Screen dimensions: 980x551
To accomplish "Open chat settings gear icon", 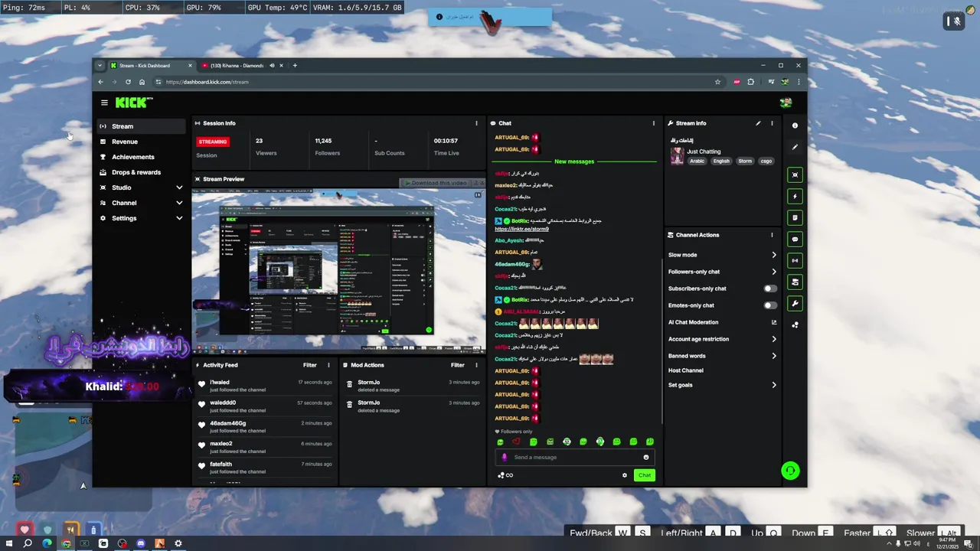I will click(624, 475).
